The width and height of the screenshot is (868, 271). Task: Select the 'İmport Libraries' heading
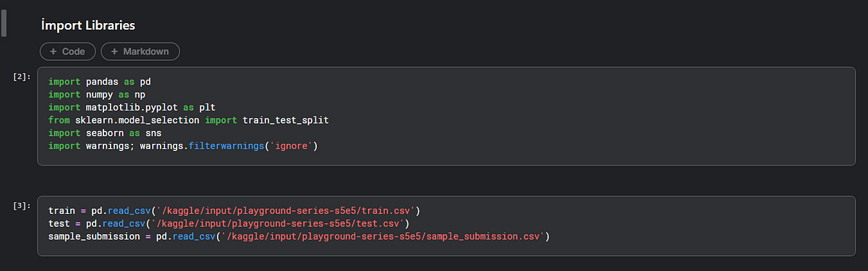89,25
